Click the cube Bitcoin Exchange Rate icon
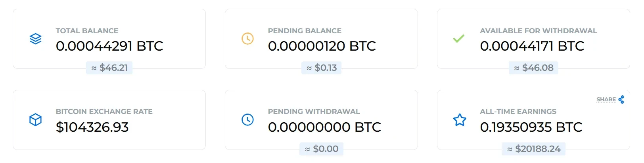Image resolution: width=644 pixels, height=163 pixels. [36, 119]
